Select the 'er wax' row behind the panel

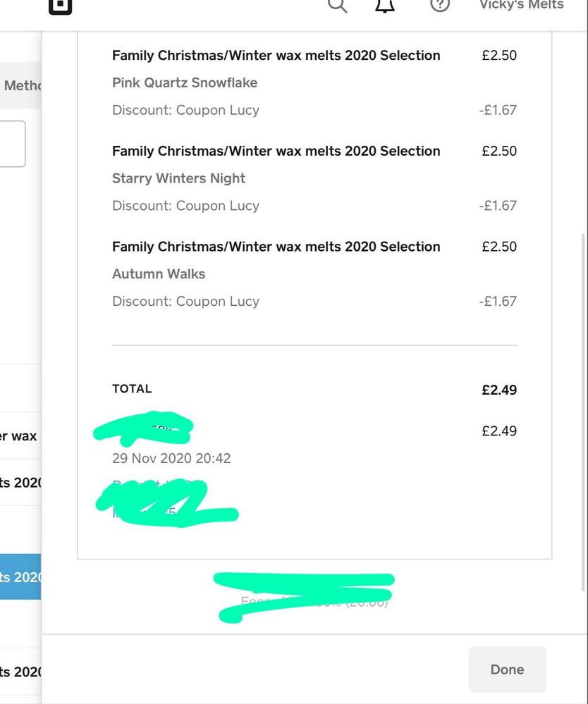point(19,436)
